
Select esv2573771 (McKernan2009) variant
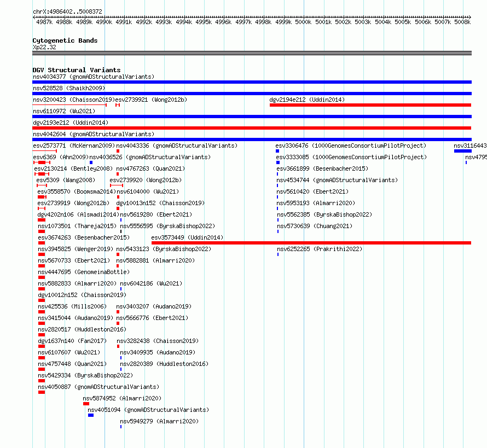click(x=74, y=146)
